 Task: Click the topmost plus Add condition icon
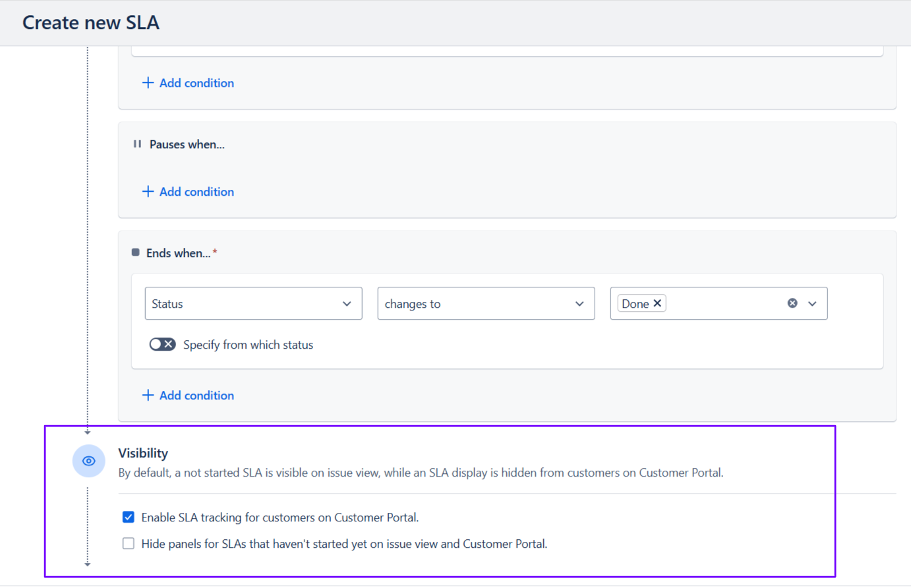click(x=148, y=82)
